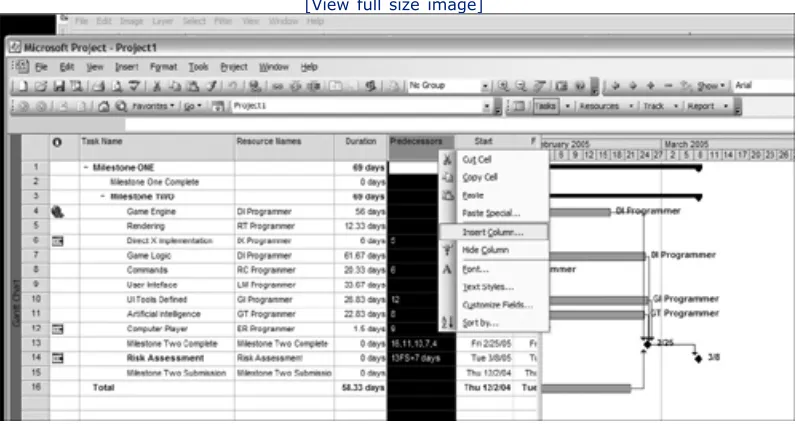Image resolution: width=798 pixels, height=424 pixels.
Task: Open the Project menu
Action: (x=234, y=67)
